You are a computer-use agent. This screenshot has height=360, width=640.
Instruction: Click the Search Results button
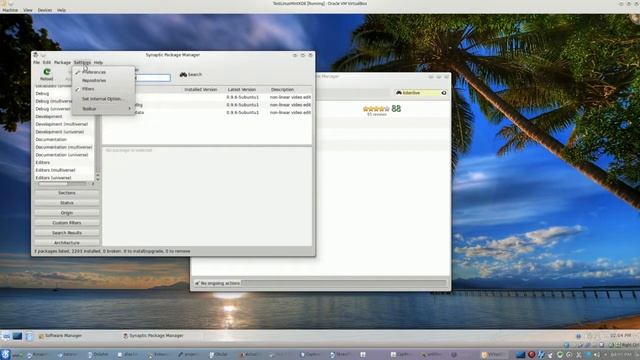(67, 233)
